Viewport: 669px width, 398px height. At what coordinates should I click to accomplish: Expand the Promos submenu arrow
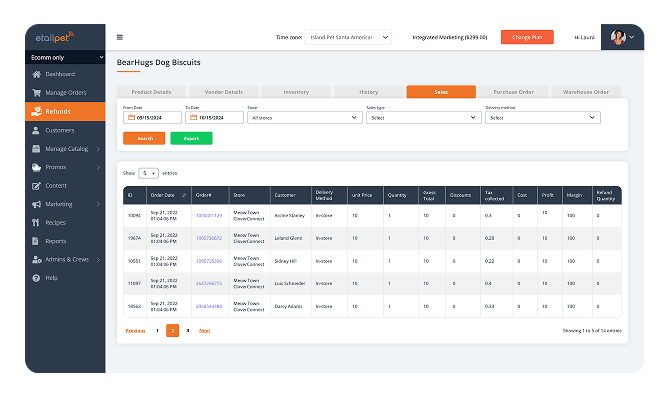coord(98,167)
